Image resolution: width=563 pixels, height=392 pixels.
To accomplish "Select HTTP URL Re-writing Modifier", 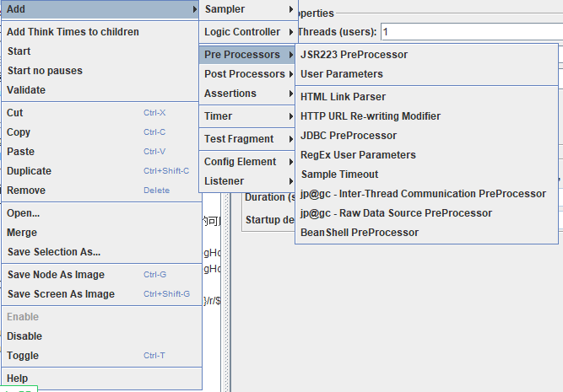I will point(426,116).
